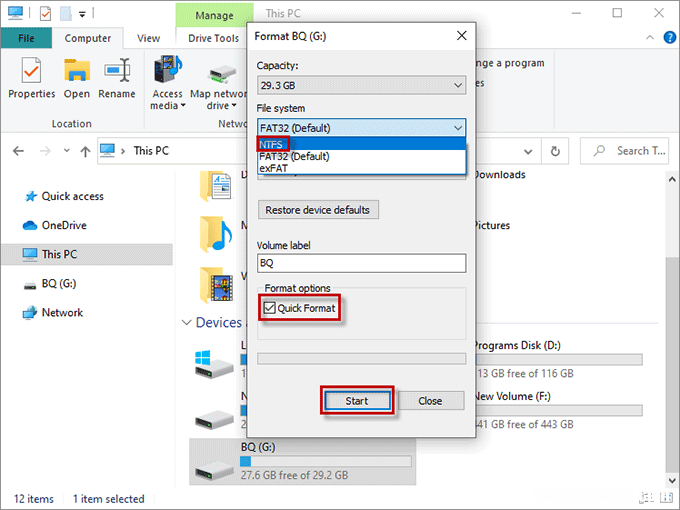Expand the address bar history dropdown

[x=528, y=151]
